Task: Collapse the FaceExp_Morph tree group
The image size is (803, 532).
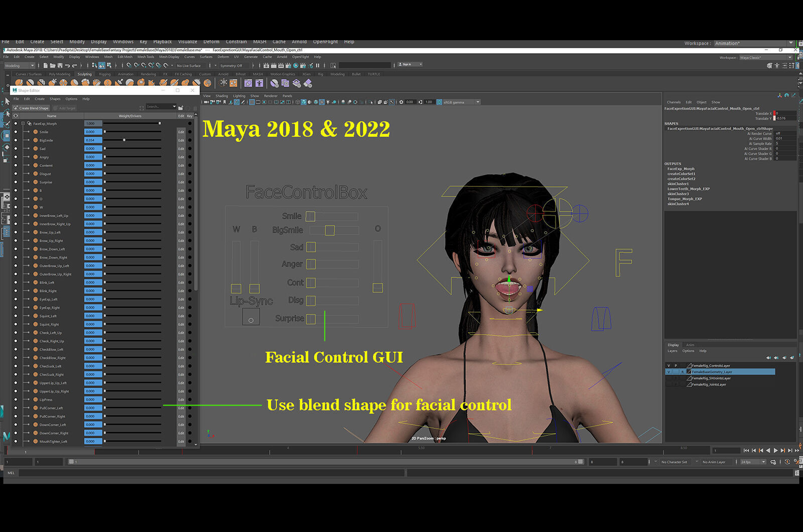Action: point(23,123)
